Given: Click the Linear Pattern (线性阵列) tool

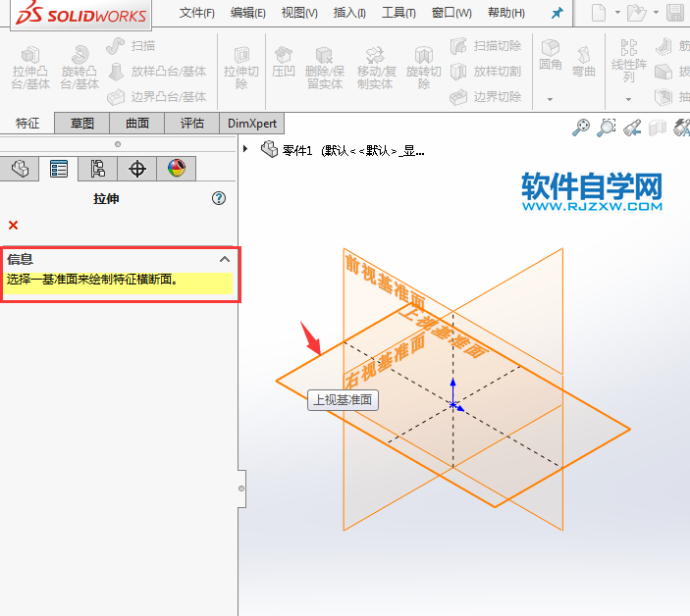Looking at the screenshot, I should point(629,61).
